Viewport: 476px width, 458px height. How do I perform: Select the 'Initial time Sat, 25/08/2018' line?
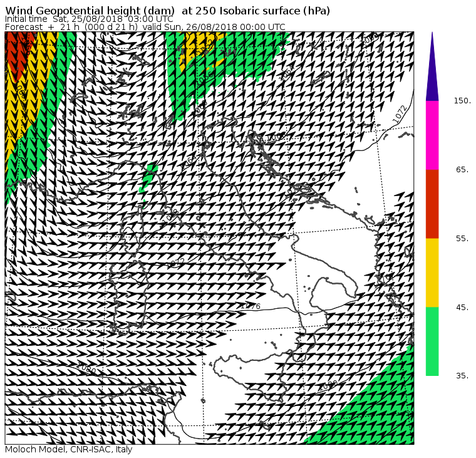point(89,19)
